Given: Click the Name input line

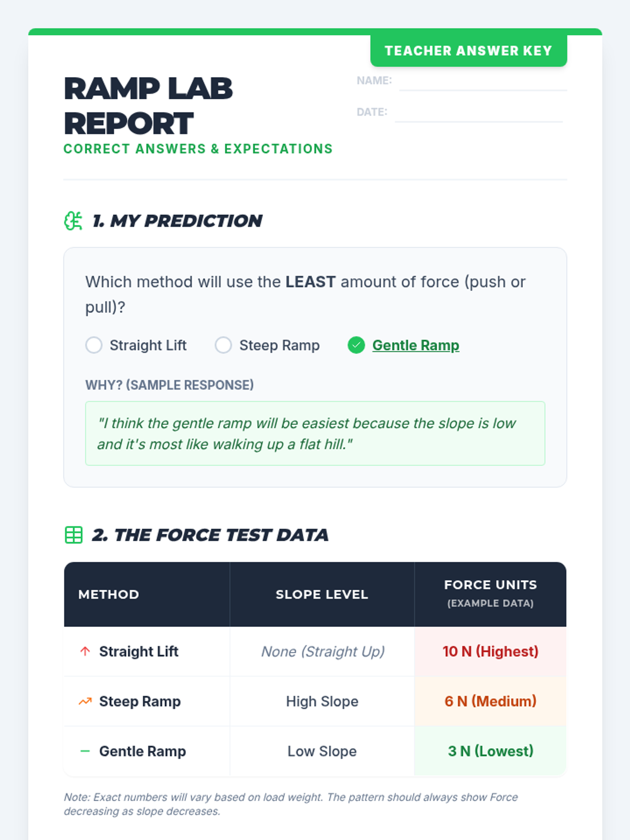Looking at the screenshot, I should click(x=483, y=81).
